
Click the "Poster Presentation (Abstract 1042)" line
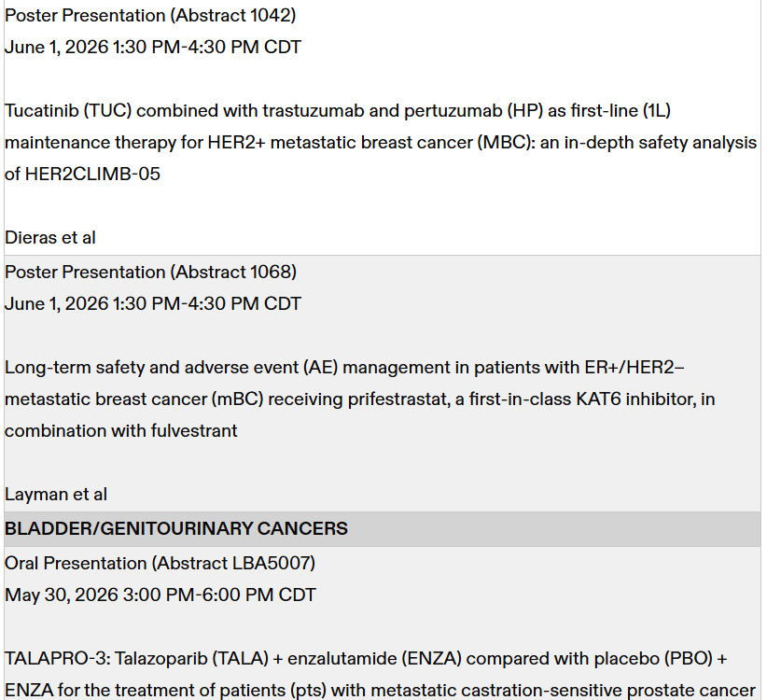pyautogui.click(x=151, y=16)
